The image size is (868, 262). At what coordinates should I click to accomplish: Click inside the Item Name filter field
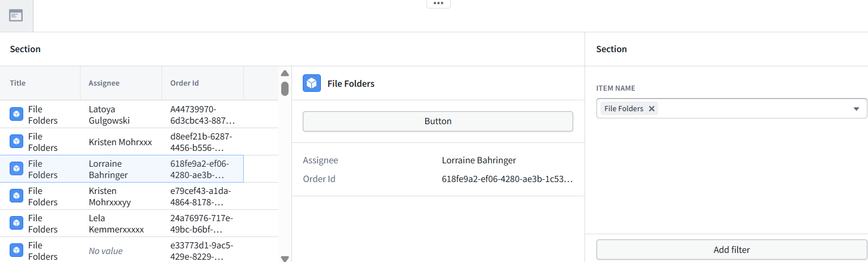click(x=731, y=108)
